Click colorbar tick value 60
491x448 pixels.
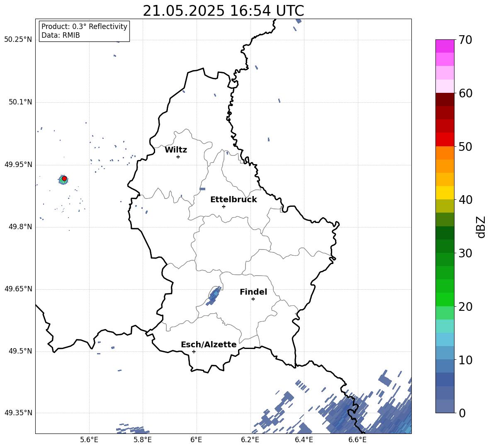[x=466, y=93]
